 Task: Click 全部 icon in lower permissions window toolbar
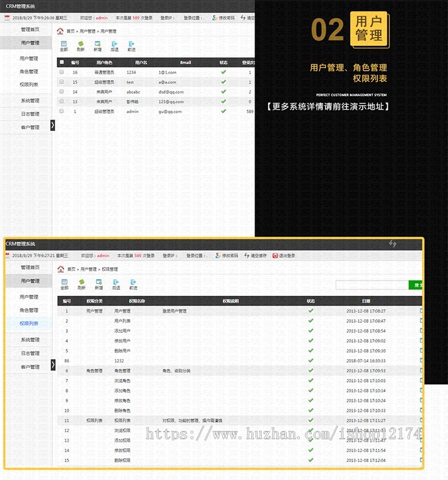[65, 282]
